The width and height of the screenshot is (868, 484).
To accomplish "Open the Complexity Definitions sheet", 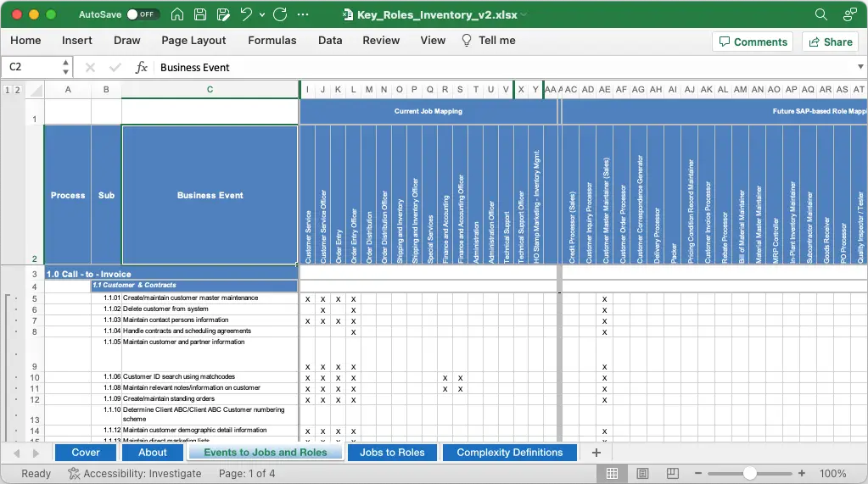I will (x=509, y=453).
